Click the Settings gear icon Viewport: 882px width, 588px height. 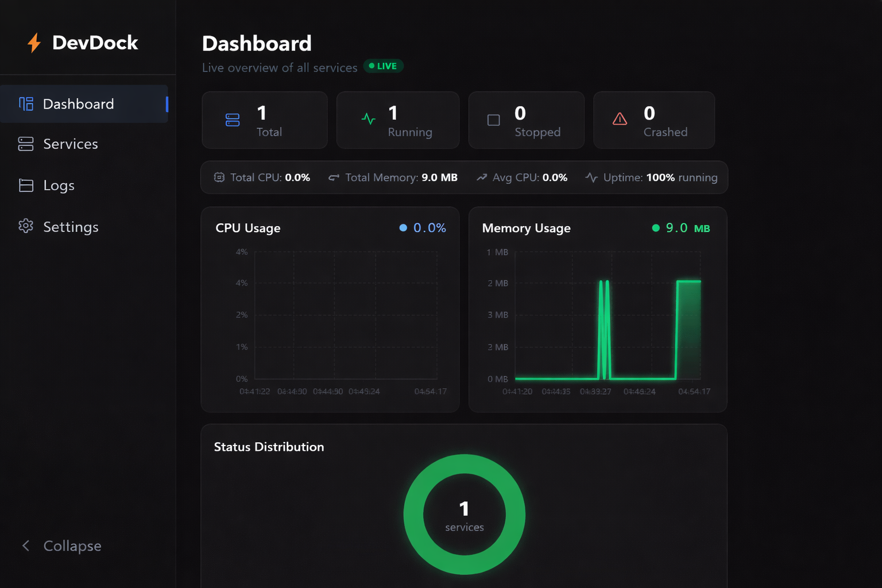click(26, 226)
